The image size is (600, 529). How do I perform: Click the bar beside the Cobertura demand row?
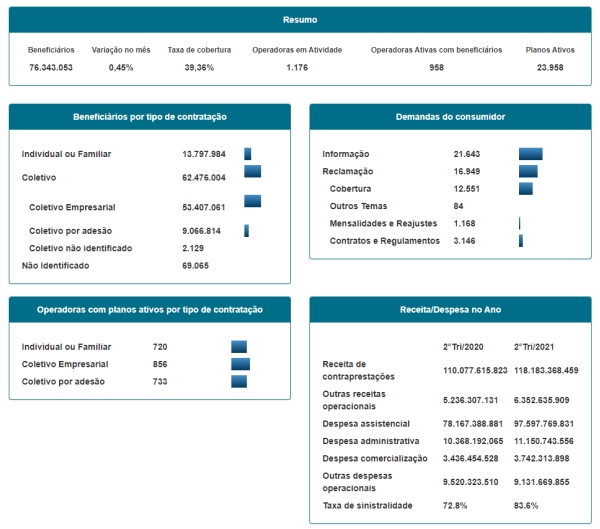click(x=525, y=188)
